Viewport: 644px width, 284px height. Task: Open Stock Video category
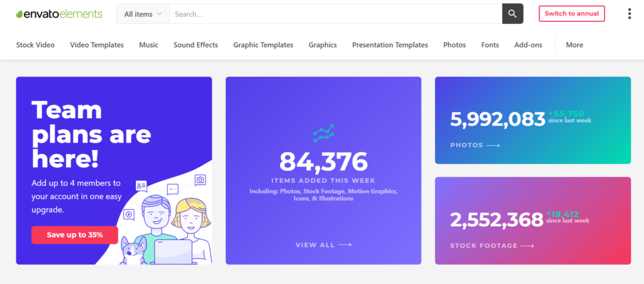coord(35,45)
